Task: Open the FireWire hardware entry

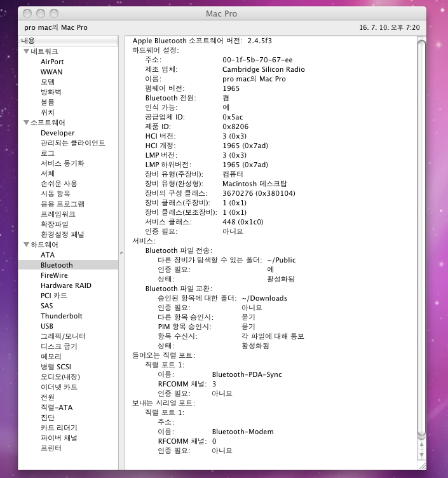Action: (x=54, y=275)
